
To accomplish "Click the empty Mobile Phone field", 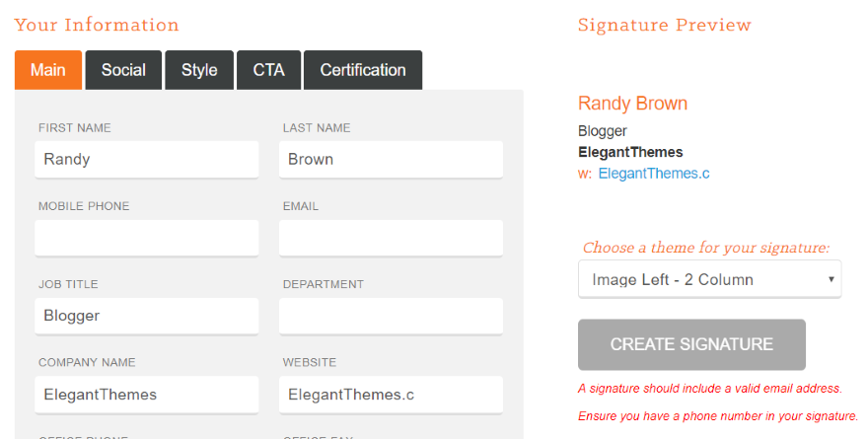I will point(146,238).
